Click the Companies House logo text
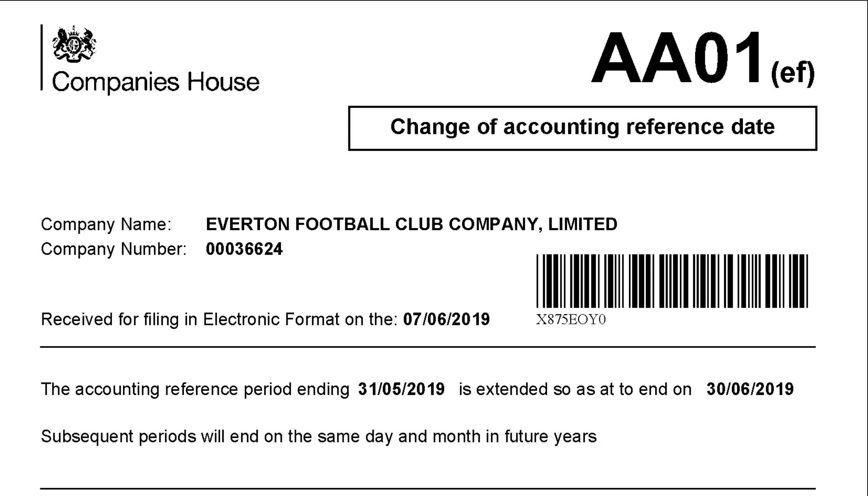 (x=155, y=82)
